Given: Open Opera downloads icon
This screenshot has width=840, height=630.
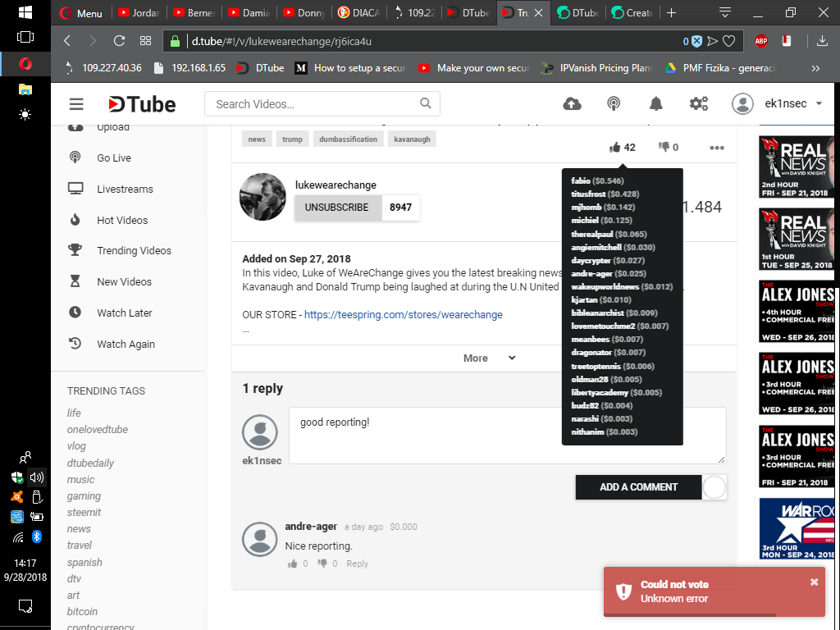Looking at the screenshot, I should (822, 41).
